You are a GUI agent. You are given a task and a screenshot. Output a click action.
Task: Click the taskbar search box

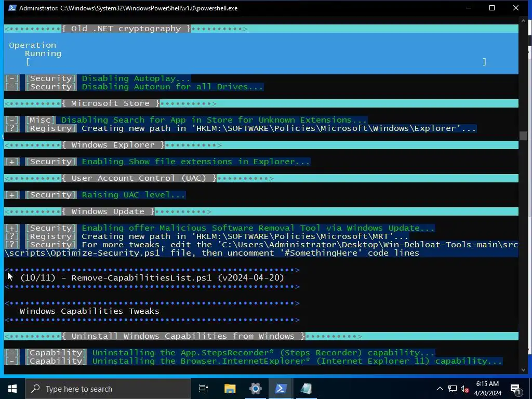108,389
